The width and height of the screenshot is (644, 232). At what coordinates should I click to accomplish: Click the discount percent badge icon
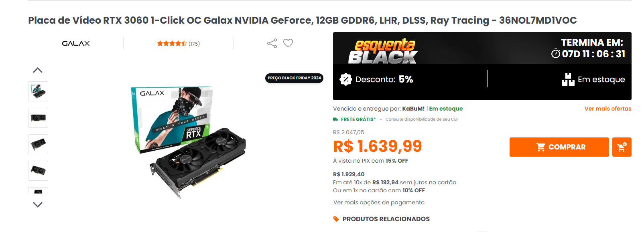point(345,79)
